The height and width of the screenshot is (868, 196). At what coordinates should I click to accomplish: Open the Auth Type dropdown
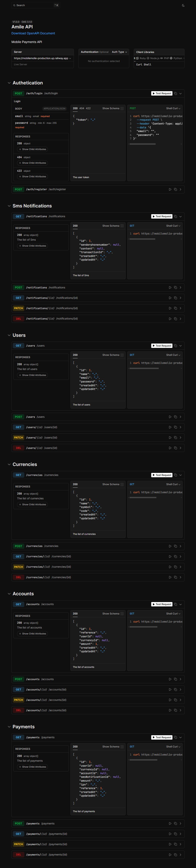(x=119, y=52)
